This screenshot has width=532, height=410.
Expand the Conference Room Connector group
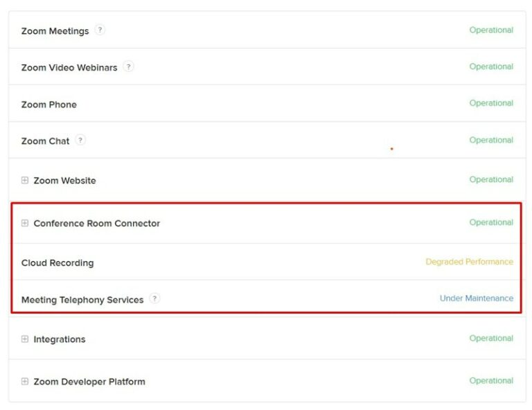(25, 223)
